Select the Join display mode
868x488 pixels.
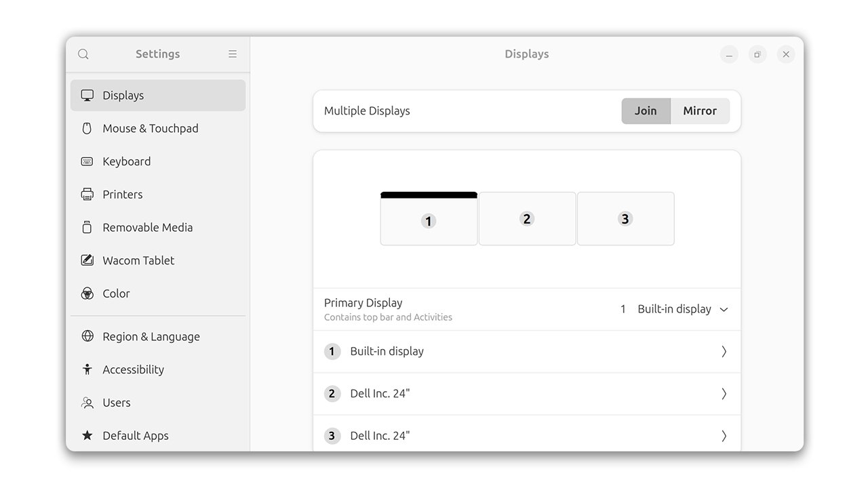click(x=646, y=110)
